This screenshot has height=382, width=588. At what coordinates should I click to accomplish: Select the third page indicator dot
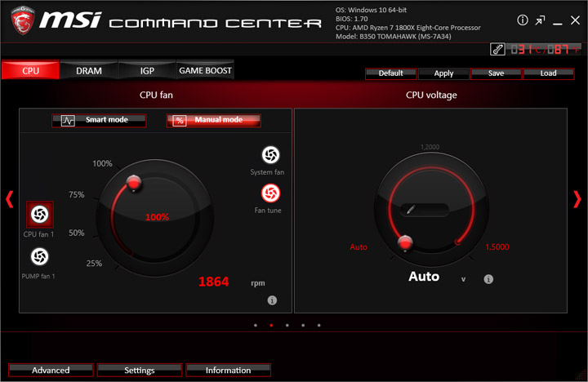(287, 326)
